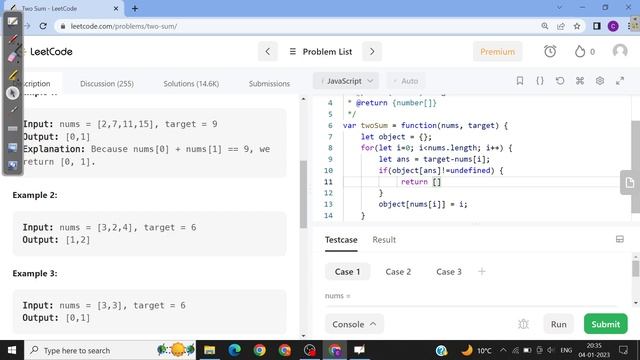Open File Explorer from the taskbar
Screen dimensions: 640x360
[x=209, y=350]
